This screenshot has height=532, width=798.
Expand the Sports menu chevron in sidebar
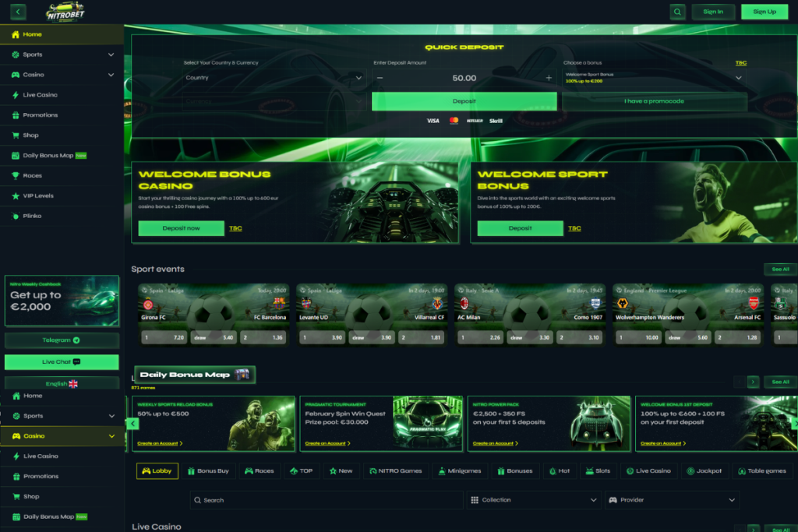click(x=111, y=55)
